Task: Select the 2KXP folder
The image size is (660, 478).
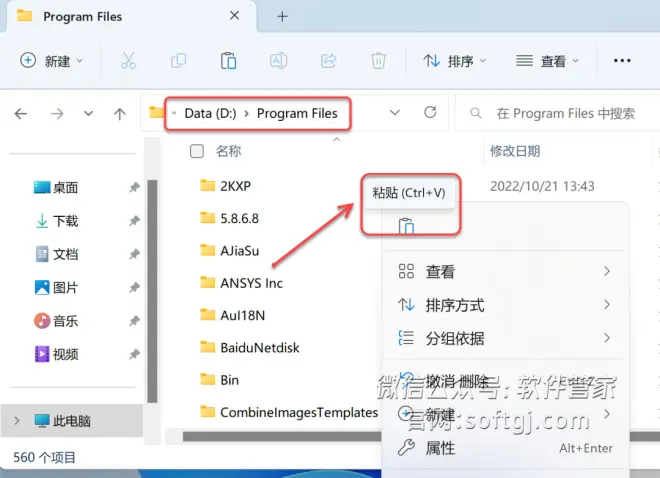Action: pos(225,186)
